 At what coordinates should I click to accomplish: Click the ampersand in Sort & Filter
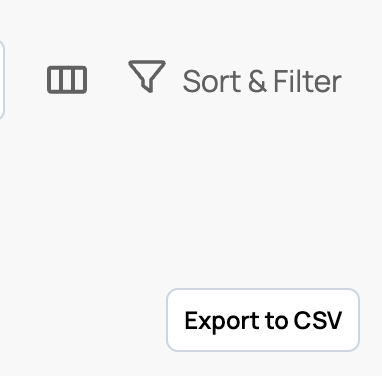(257, 81)
